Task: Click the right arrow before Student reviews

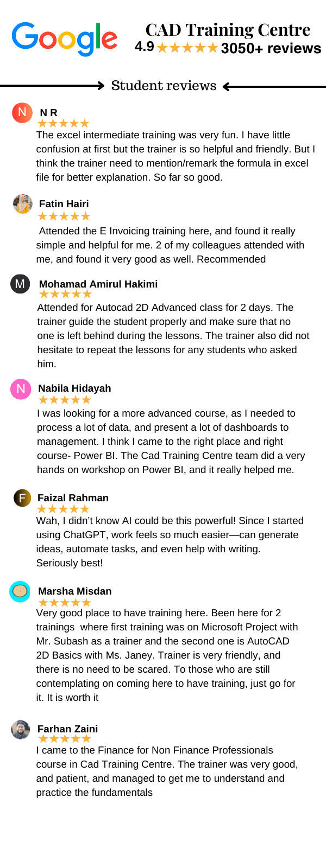Action: tap(53, 86)
